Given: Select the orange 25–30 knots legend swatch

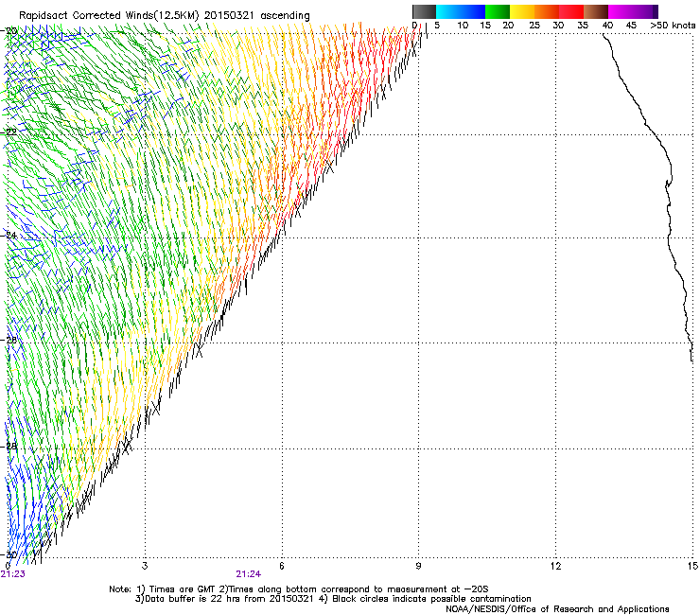Looking at the screenshot, I should coord(547,11).
